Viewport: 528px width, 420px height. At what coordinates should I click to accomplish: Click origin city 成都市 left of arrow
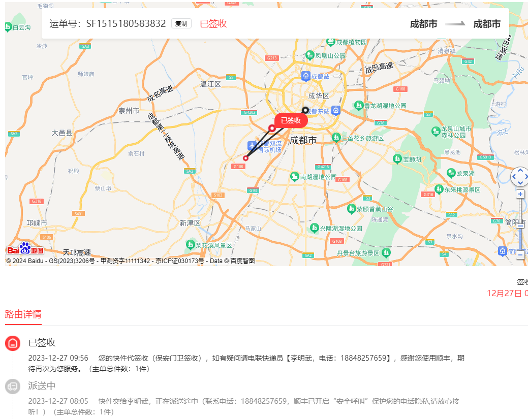click(424, 24)
